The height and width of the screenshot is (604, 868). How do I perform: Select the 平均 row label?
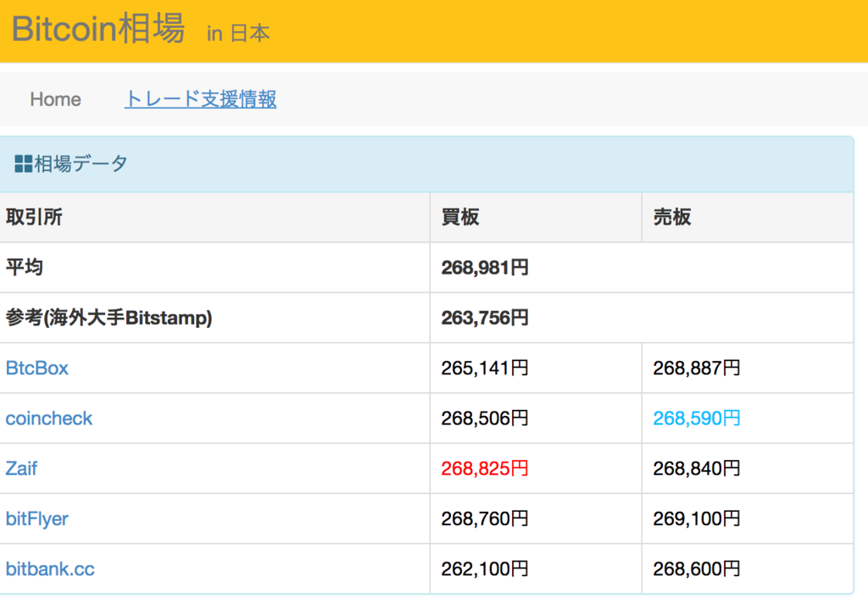tap(25, 268)
